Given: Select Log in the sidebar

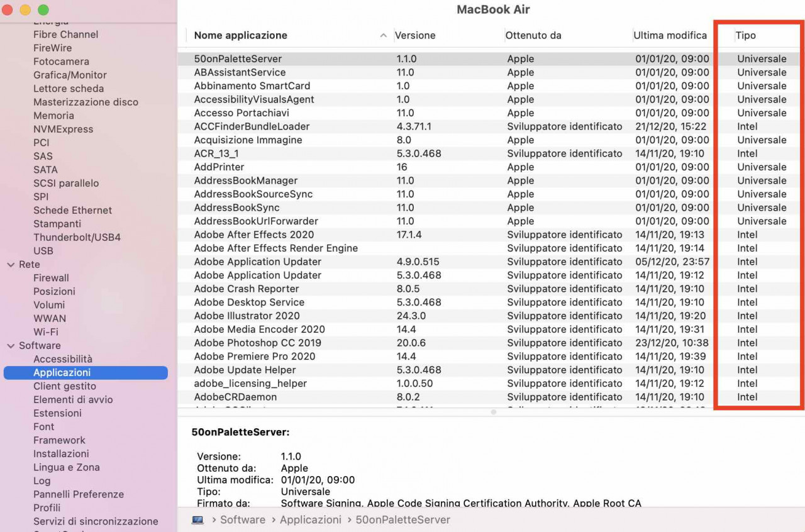Looking at the screenshot, I should pyautogui.click(x=42, y=481).
